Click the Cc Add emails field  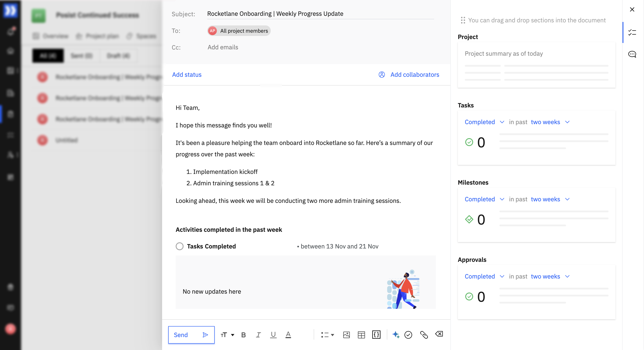223,47
